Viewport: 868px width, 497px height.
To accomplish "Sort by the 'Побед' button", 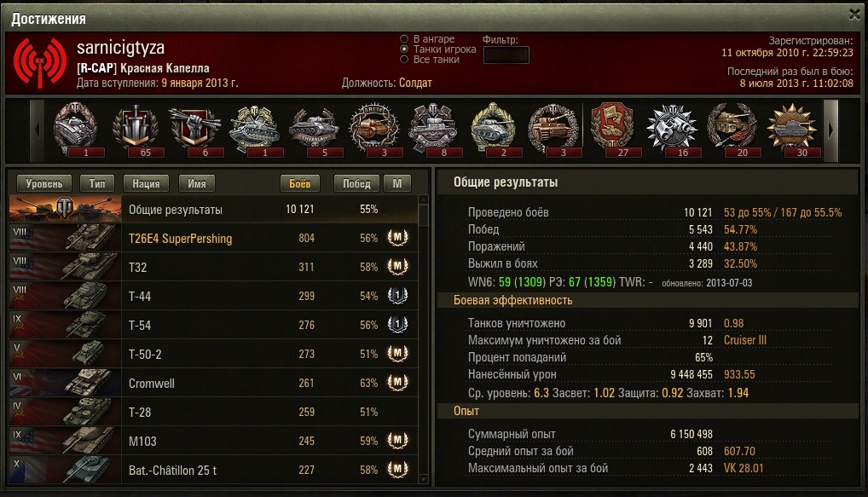I will point(356,184).
